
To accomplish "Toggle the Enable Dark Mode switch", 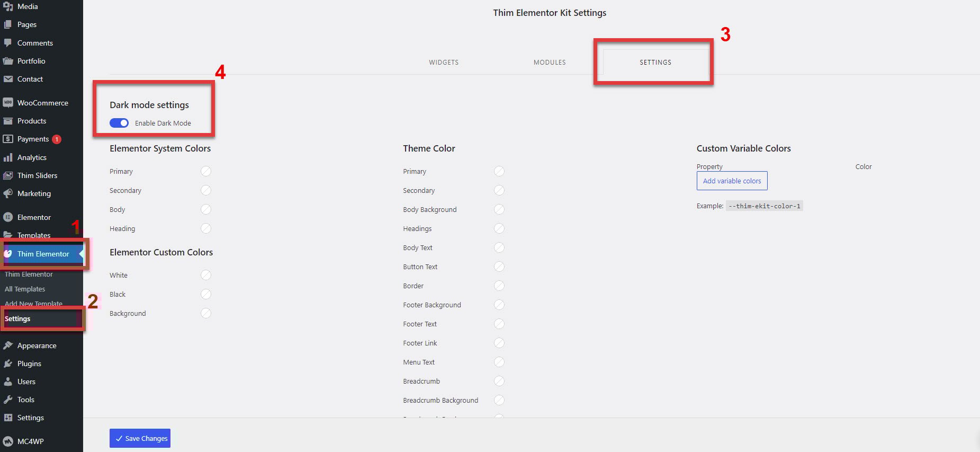I will [119, 123].
